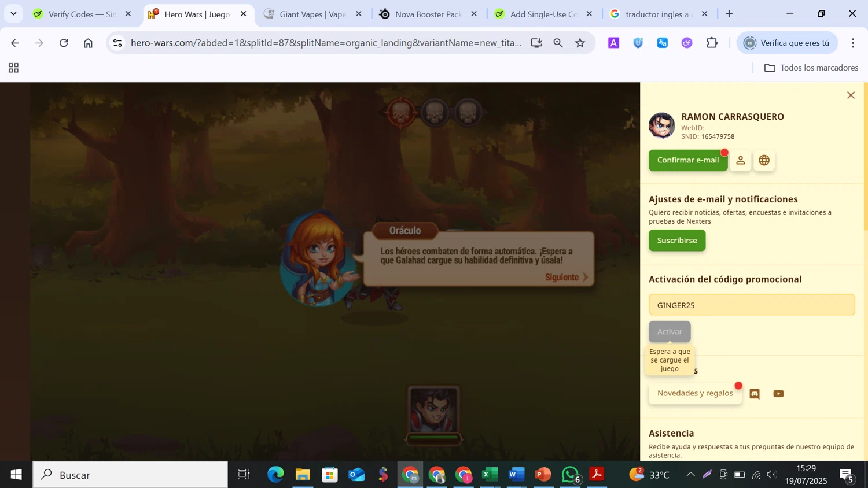868x488 pixels.
Task: Close the Hero Wars account side panel
Action: click(x=851, y=95)
